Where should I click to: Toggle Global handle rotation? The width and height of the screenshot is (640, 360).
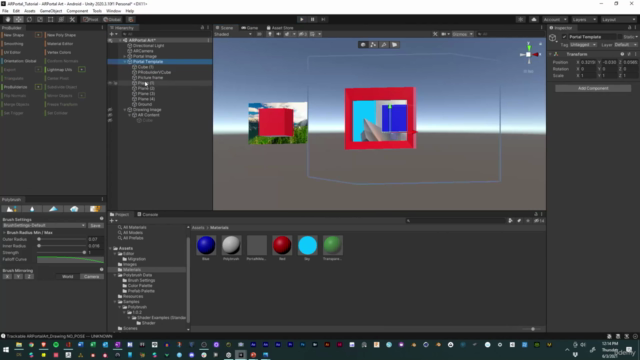click(112, 20)
